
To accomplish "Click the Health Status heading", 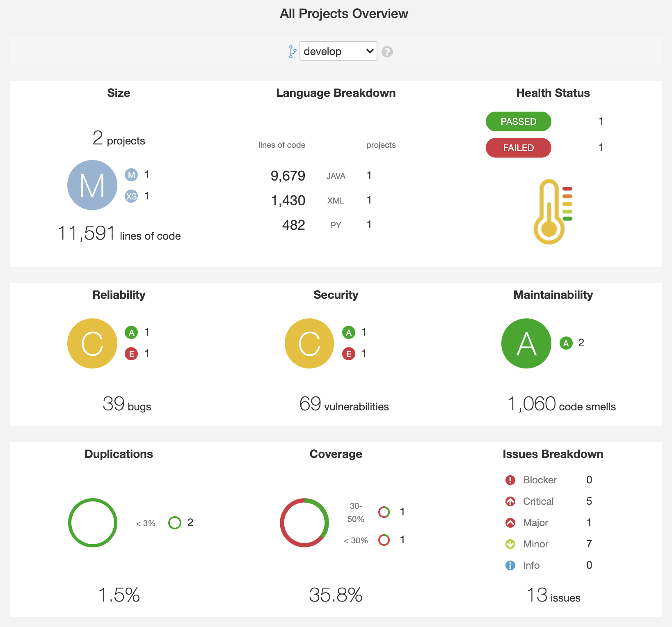I will click(553, 93).
